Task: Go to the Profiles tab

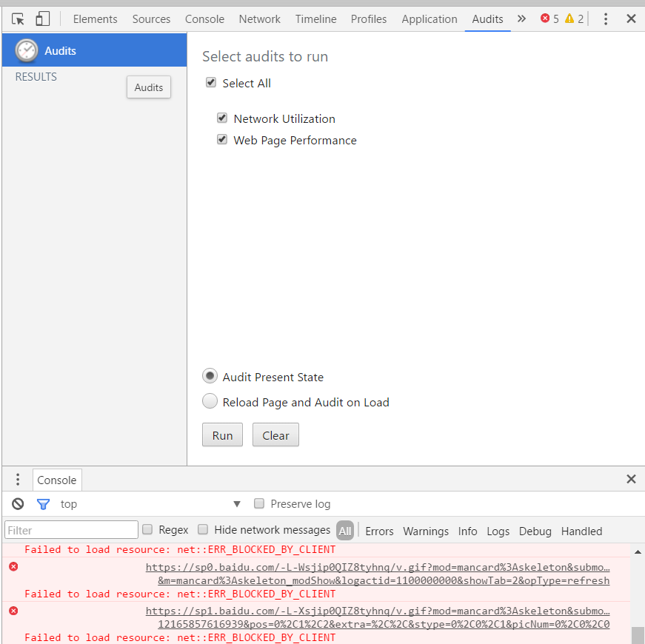Action: (x=369, y=19)
